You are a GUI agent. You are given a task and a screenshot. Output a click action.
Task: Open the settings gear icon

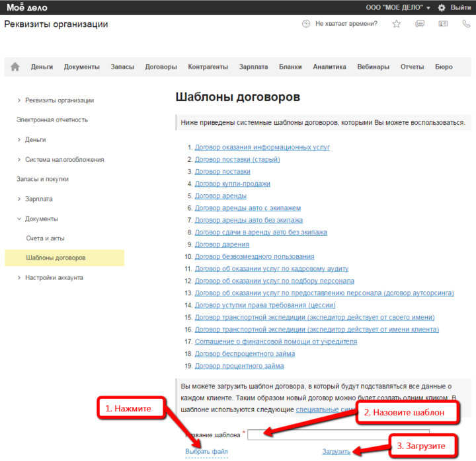click(442, 7)
